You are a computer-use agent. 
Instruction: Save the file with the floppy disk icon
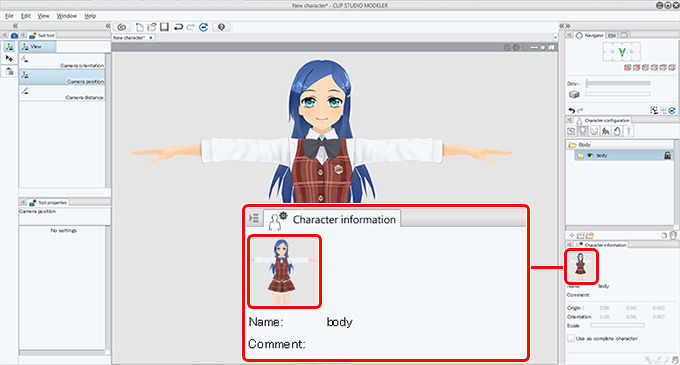(164, 27)
